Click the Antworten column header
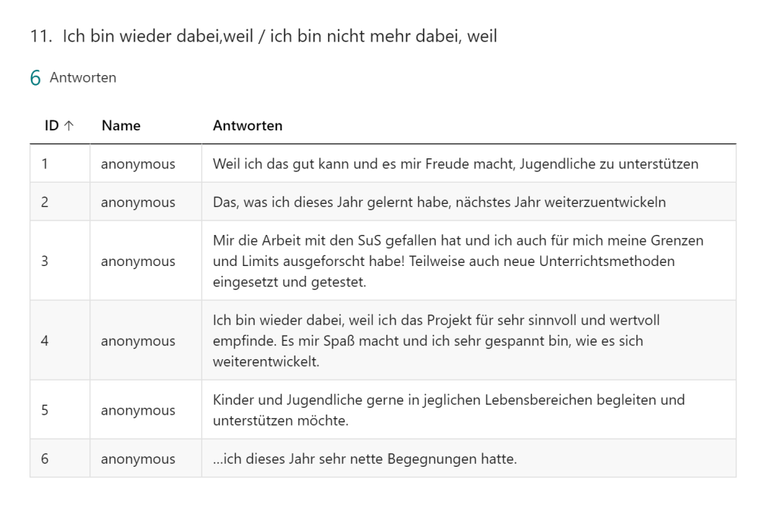This screenshot has width=775, height=532. click(x=247, y=126)
